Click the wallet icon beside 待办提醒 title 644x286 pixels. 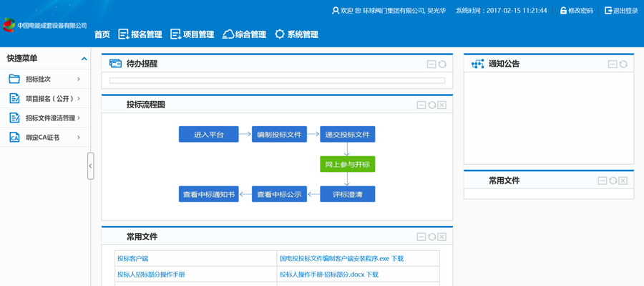(115, 64)
